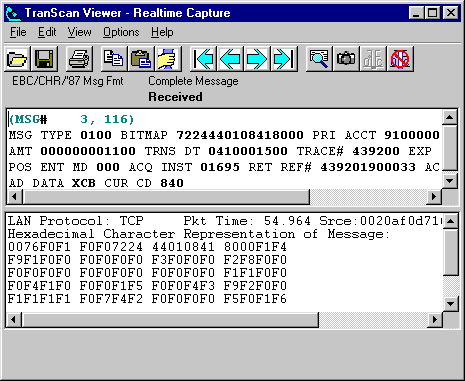Click the TRACE# value 439200
The width and height of the screenshot is (465, 381).
[376, 151]
